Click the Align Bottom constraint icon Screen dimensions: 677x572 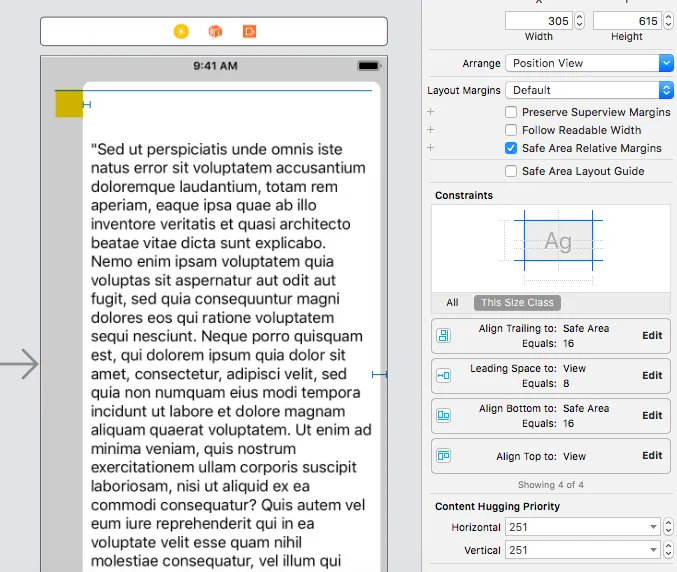(443, 416)
